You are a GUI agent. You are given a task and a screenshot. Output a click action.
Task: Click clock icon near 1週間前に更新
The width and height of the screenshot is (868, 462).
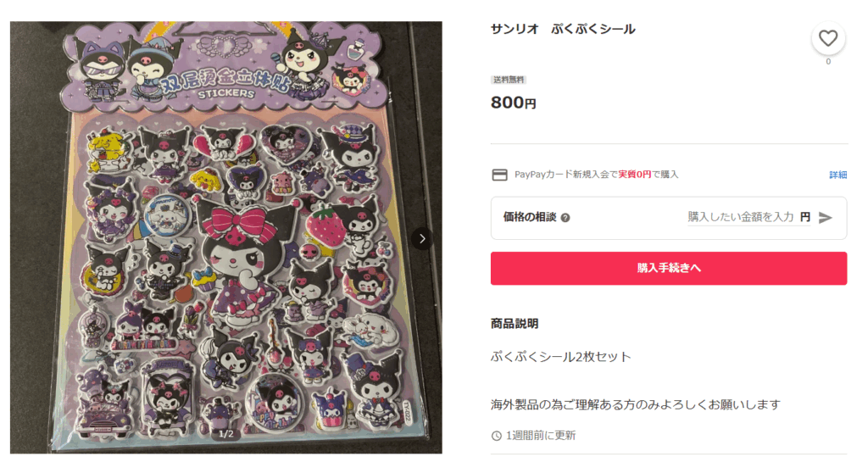point(497,436)
